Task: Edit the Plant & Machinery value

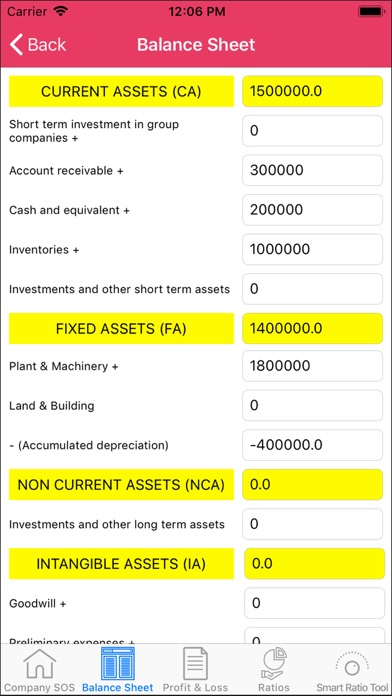Action: pos(313,366)
